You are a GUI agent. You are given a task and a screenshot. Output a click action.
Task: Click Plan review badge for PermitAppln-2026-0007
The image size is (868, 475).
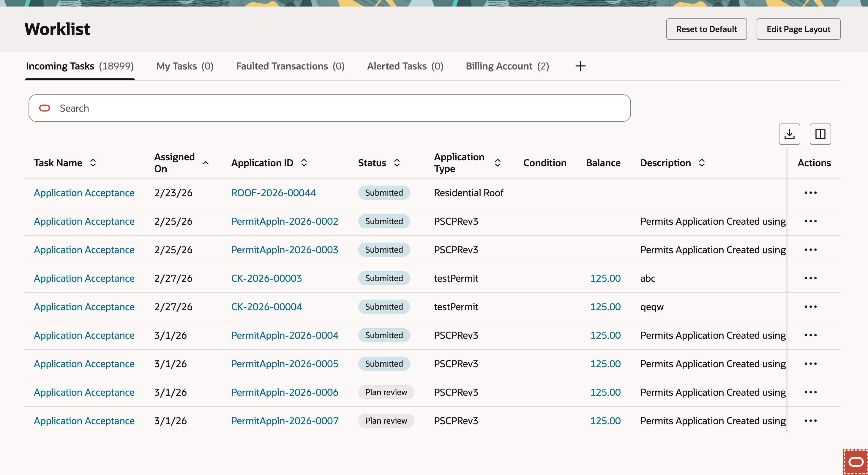pyautogui.click(x=386, y=421)
